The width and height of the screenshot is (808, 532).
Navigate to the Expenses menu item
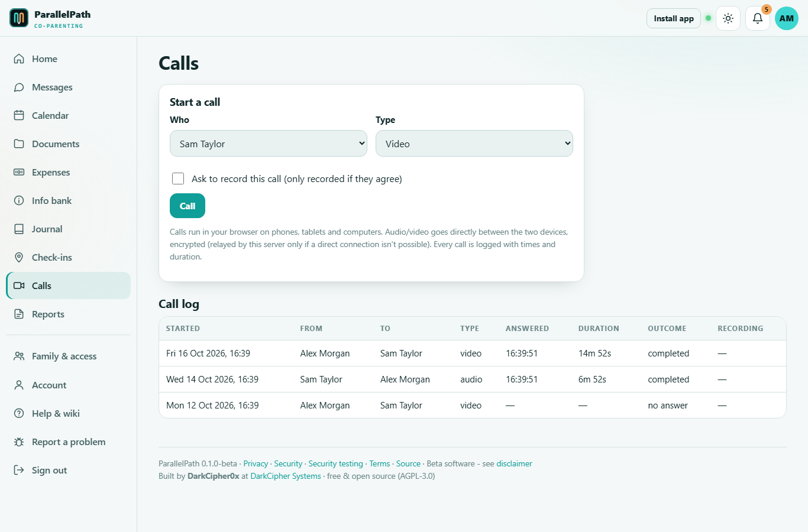(68, 172)
